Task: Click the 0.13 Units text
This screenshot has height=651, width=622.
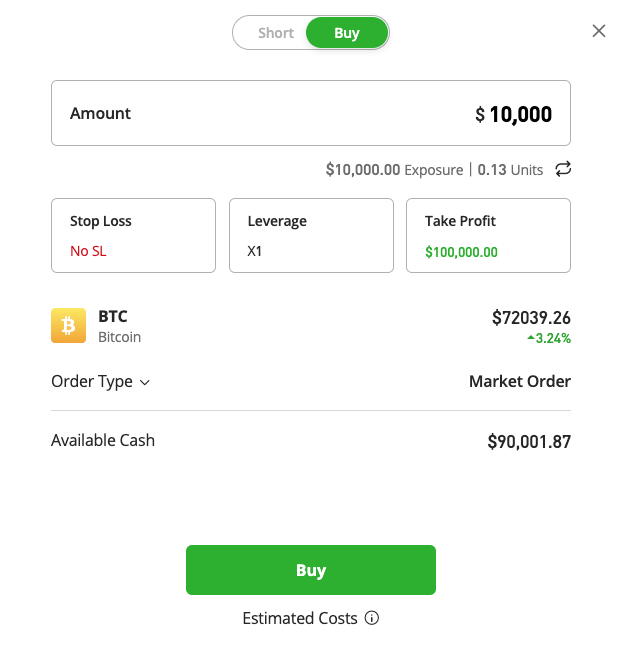Action: [x=510, y=170]
